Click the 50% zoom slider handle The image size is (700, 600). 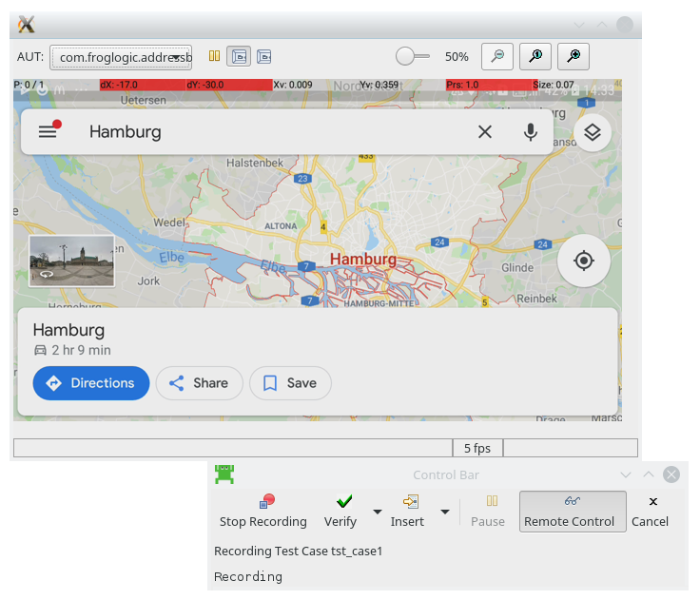(406, 57)
